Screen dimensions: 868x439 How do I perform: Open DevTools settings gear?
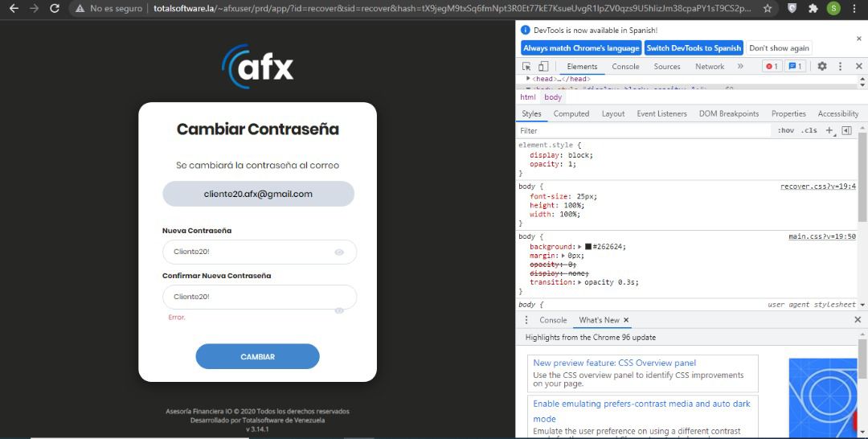821,67
